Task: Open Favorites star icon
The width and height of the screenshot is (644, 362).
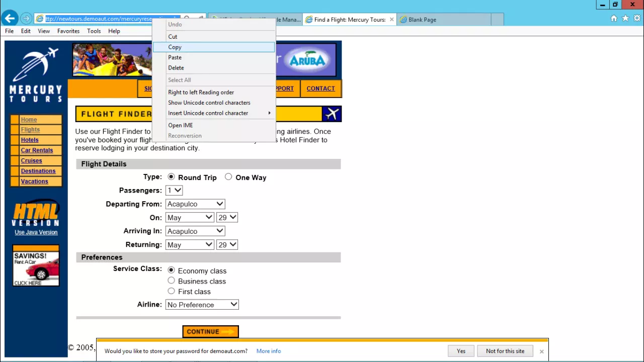Action: pos(625,19)
